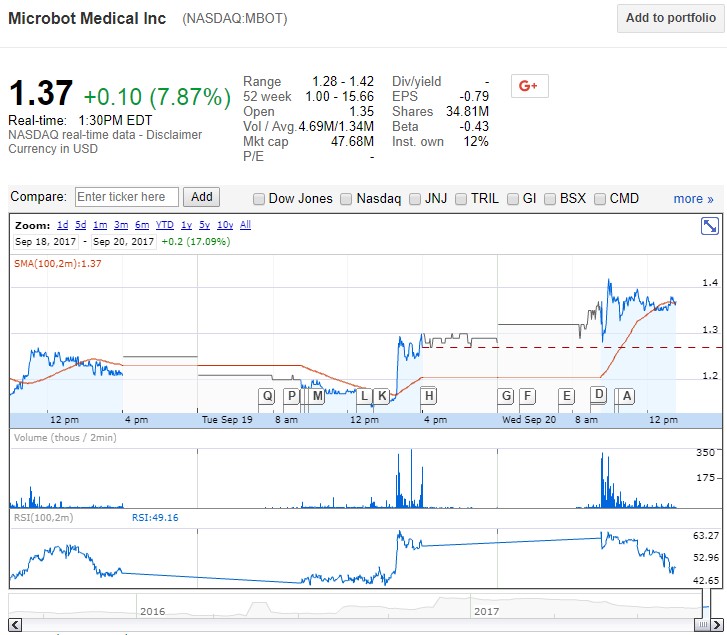727x635 pixels.
Task: Open news marker L on the chart
Action: click(364, 396)
